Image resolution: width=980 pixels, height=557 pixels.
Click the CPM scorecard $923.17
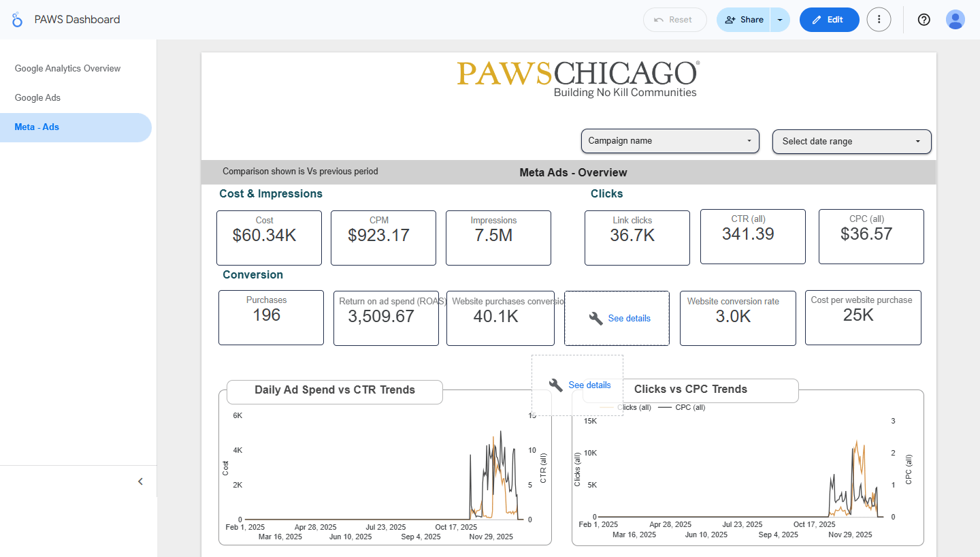(383, 238)
